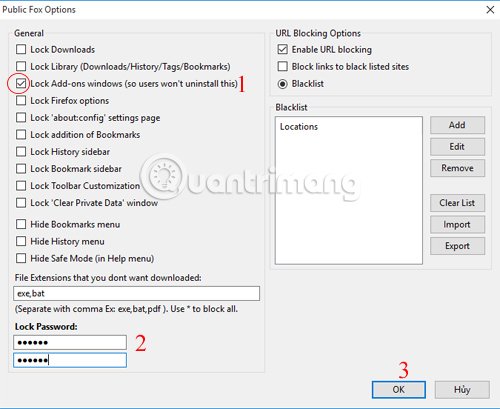Viewport: 500px width, 409px height.
Task: Enable Hide Safe Mode (in Help menu)
Action: click(21, 258)
